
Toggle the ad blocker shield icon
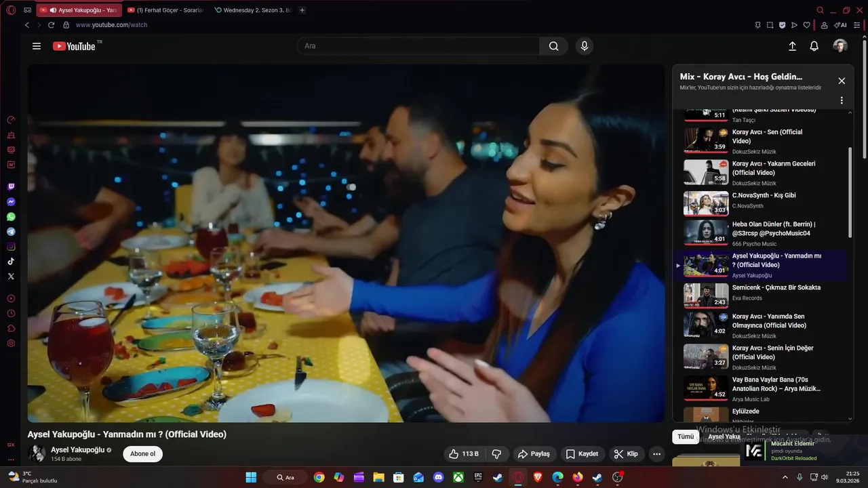782,25
